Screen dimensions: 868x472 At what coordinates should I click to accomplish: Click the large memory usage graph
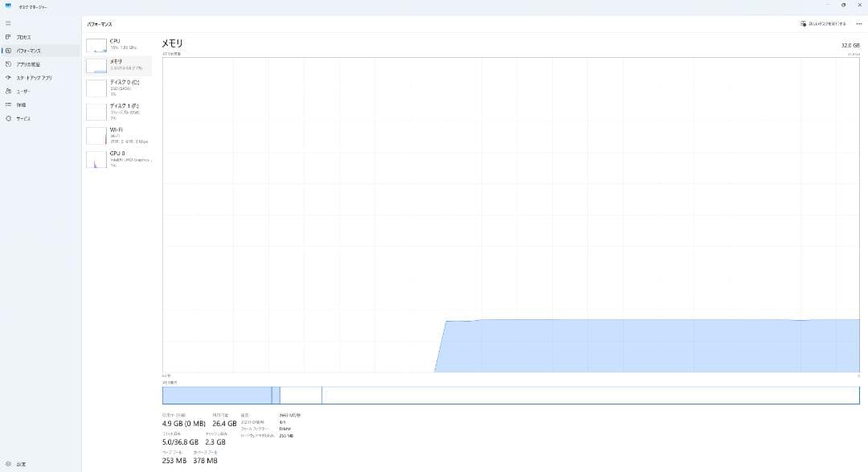(510, 215)
